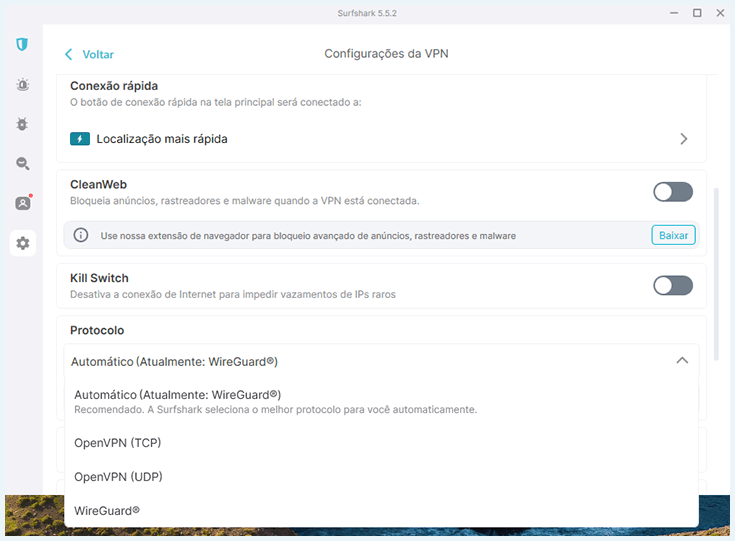
Task: Click the Kill Switch description text
Action: (233, 294)
